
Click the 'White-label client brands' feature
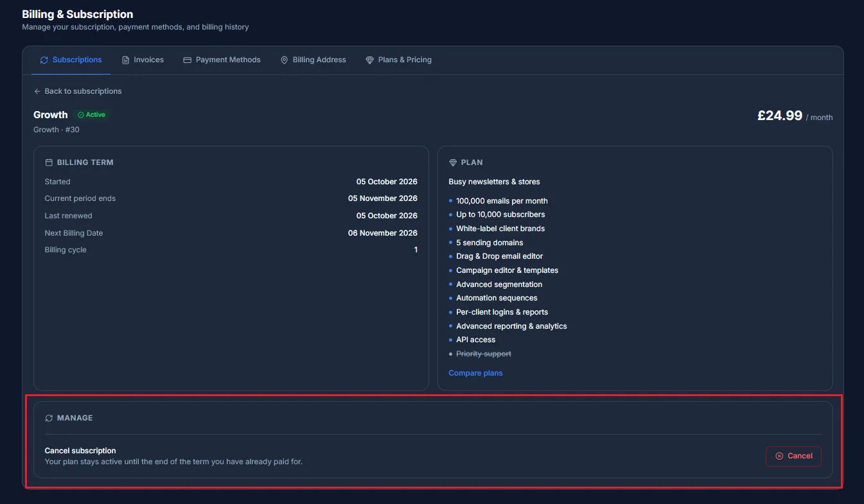point(500,229)
